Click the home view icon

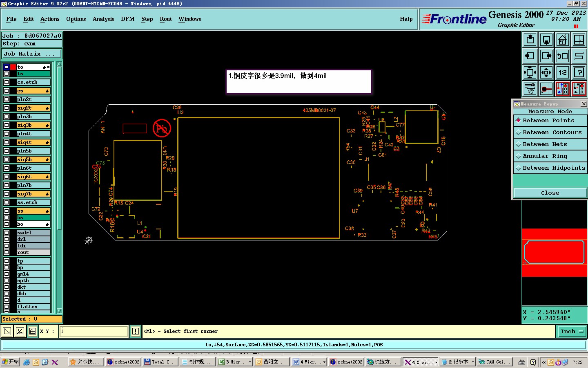click(x=563, y=40)
